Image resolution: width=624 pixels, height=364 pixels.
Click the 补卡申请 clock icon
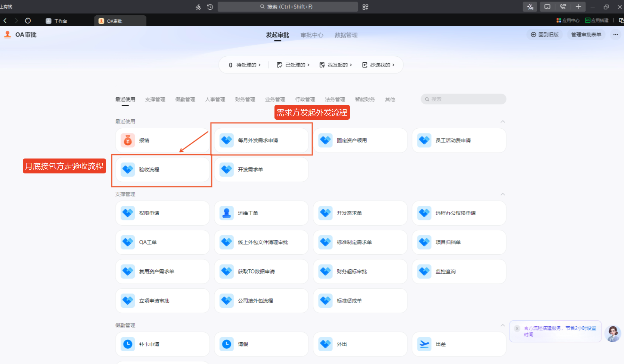point(128,344)
